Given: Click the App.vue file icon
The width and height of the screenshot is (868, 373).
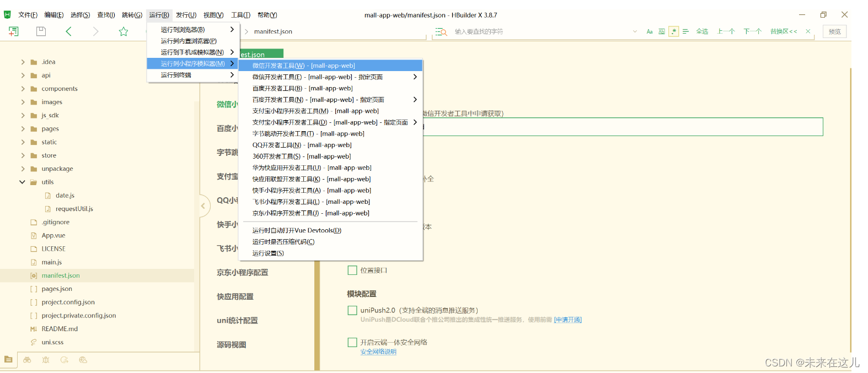Looking at the screenshot, I should point(34,236).
